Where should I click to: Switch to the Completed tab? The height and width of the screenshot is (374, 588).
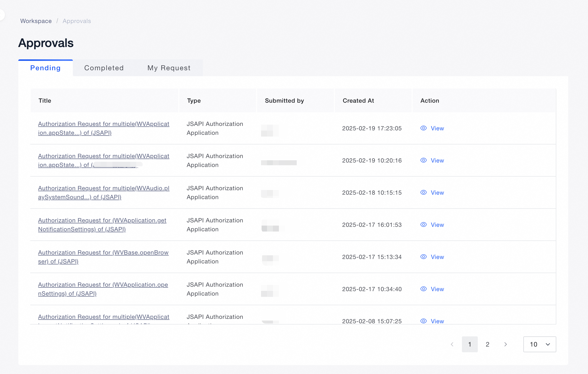(x=104, y=68)
